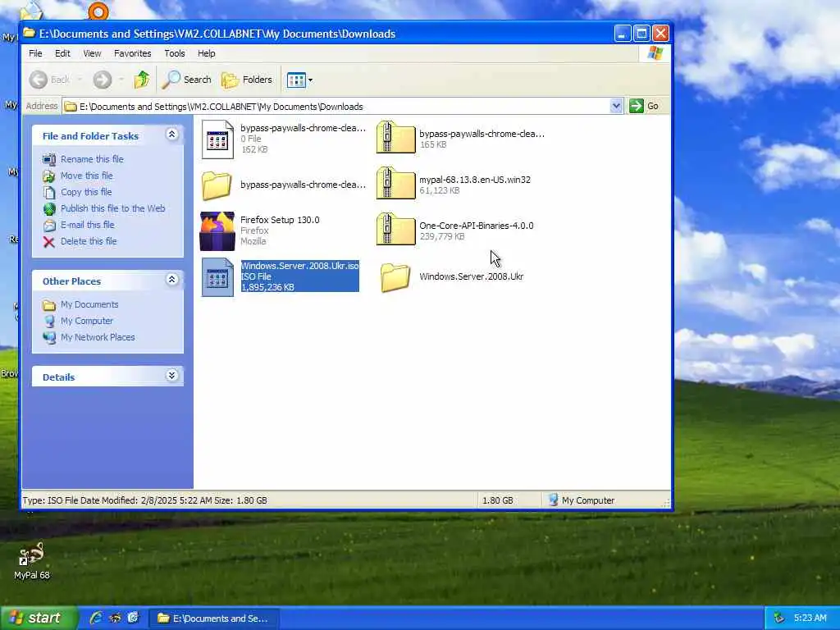Select the Windows.Server.2008.Ukr folder icon
This screenshot has height=630, width=840.
point(395,277)
